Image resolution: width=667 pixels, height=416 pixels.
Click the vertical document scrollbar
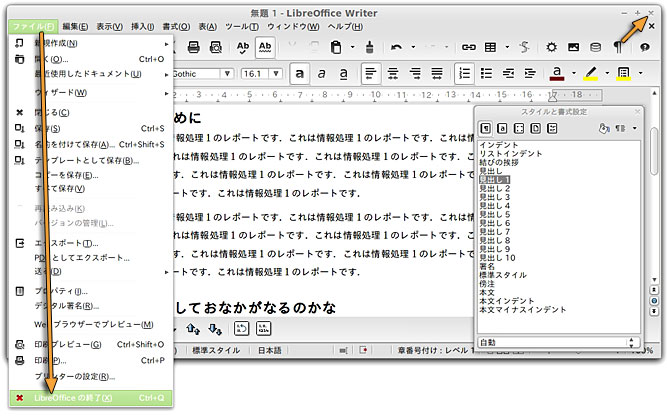pos(654,151)
